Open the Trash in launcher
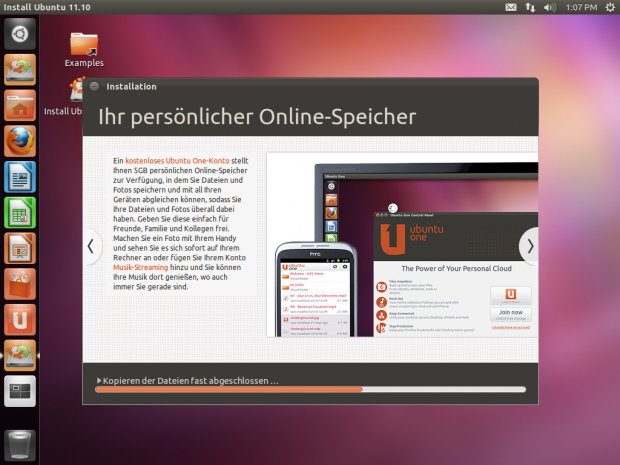 [20, 446]
